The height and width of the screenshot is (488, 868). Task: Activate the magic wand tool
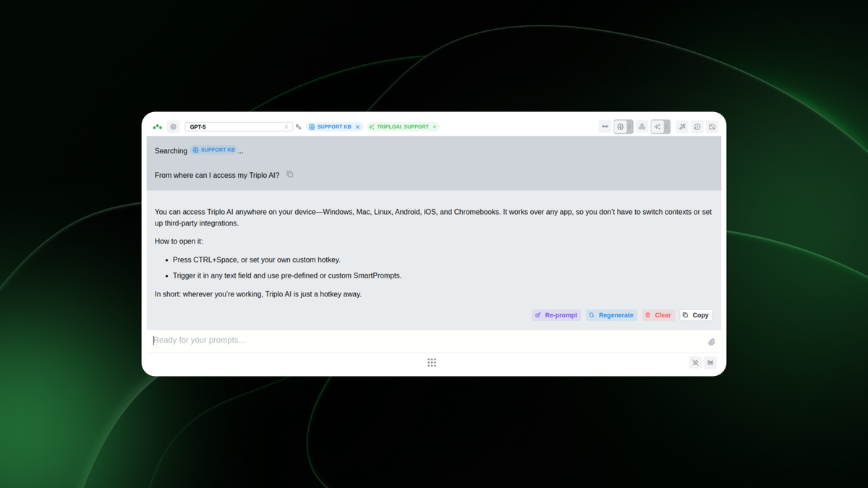coord(682,127)
